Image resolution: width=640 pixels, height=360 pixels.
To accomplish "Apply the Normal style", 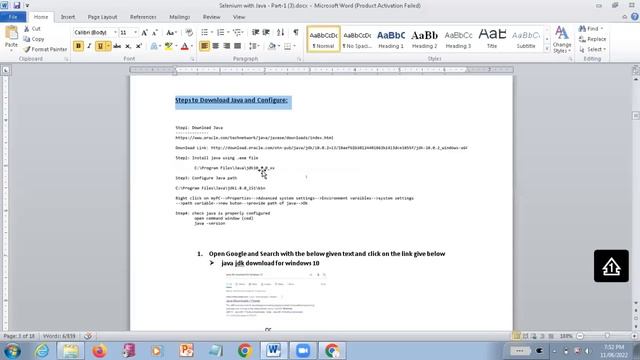I will pos(323,39).
